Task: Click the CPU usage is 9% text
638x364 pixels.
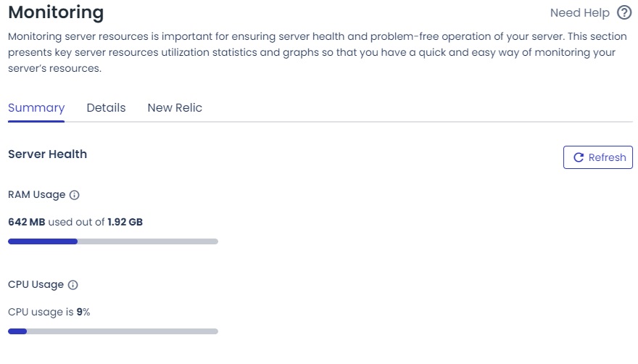Action: [x=49, y=312]
